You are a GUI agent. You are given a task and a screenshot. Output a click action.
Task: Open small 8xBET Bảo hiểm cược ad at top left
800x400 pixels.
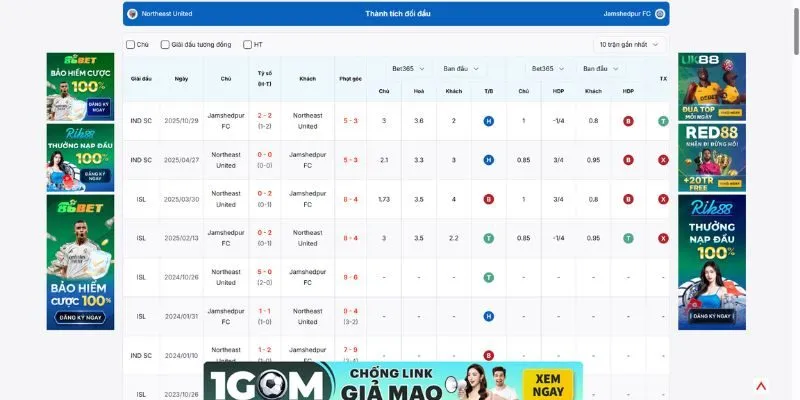(80, 87)
